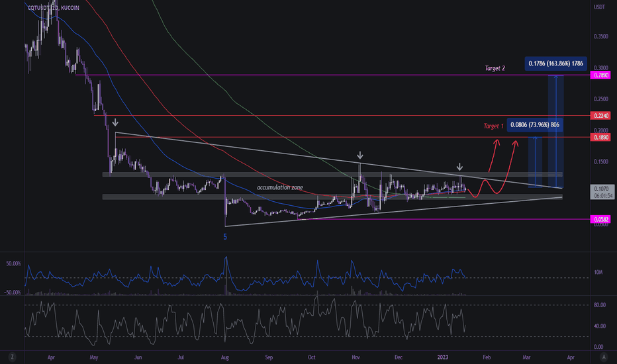
Task: Click the 0.2500 price axis label
Action: pos(600,99)
